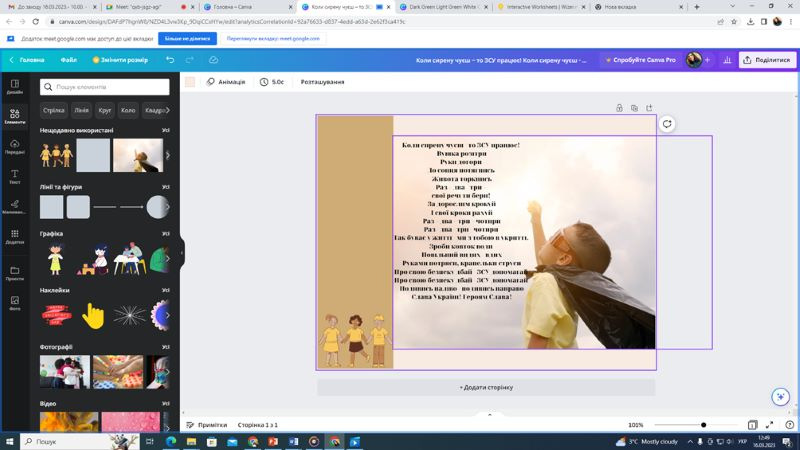
Task: Show more lines and shapes with arrow
Action: point(167,207)
